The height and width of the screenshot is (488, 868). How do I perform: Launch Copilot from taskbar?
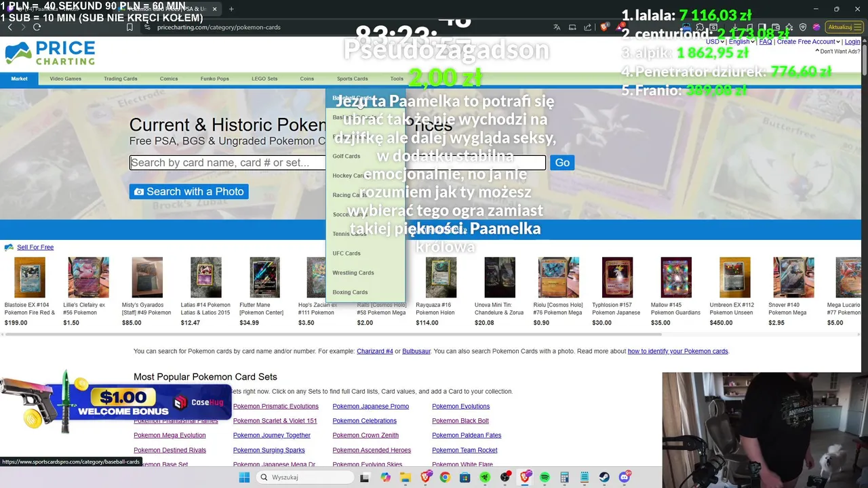click(x=386, y=477)
